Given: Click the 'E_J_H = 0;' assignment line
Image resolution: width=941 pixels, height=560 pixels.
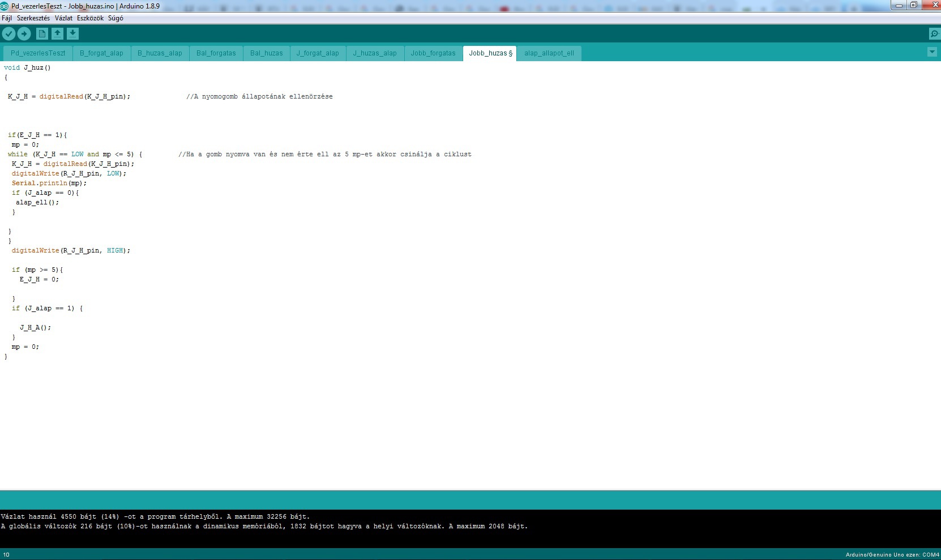Looking at the screenshot, I should (39, 279).
